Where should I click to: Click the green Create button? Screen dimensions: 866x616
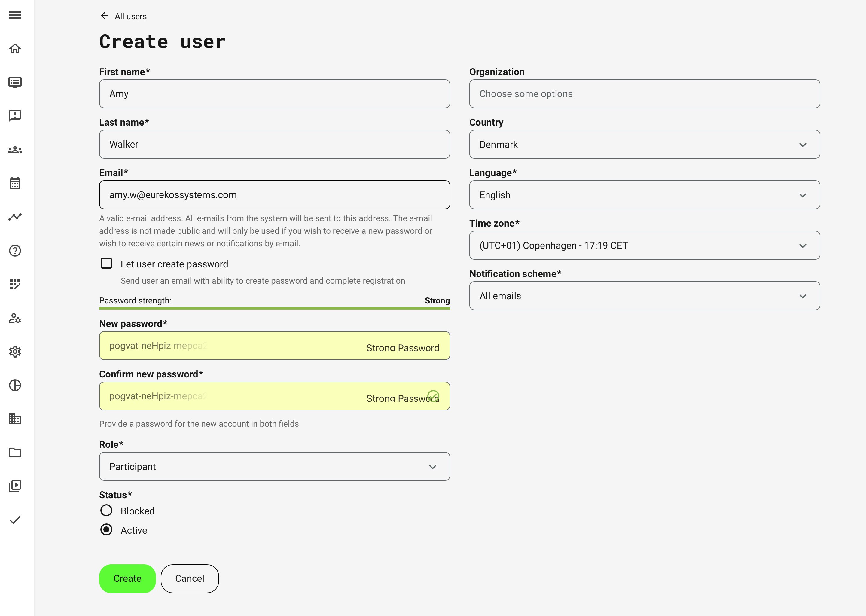point(127,578)
